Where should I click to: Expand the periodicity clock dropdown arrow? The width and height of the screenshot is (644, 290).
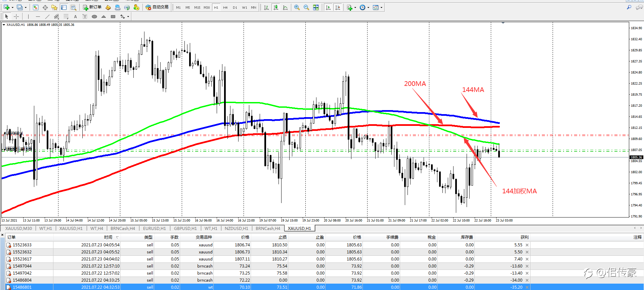[369, 7]
